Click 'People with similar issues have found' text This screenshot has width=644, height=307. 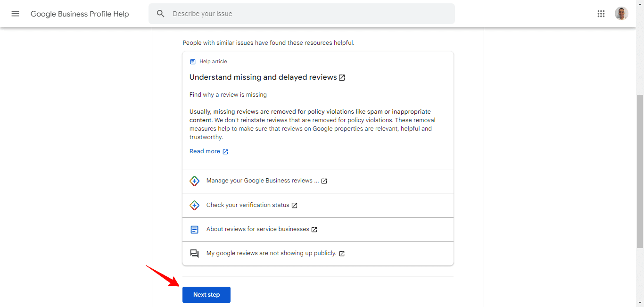(268, 43)
